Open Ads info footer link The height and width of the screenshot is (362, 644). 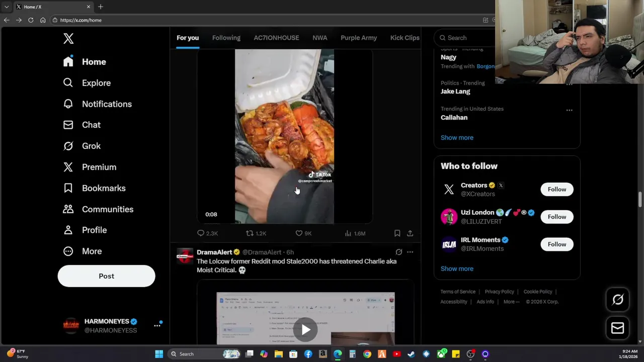[485, 302]
